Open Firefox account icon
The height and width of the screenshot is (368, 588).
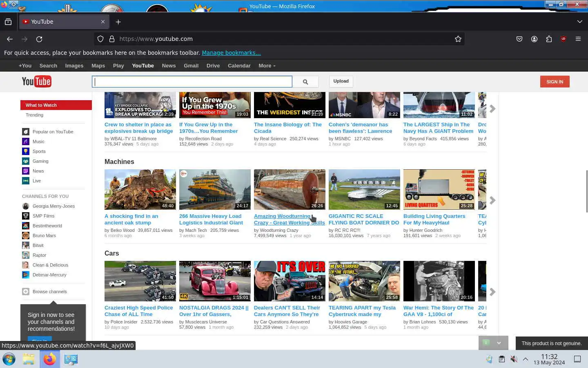[534, 39]
